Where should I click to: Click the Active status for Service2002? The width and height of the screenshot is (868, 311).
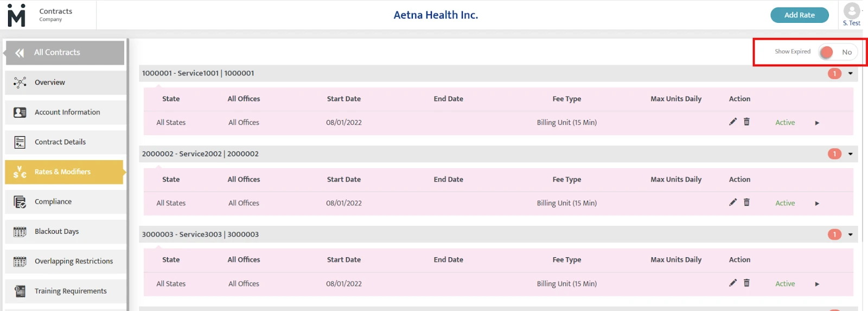click(x=785, y=203)
